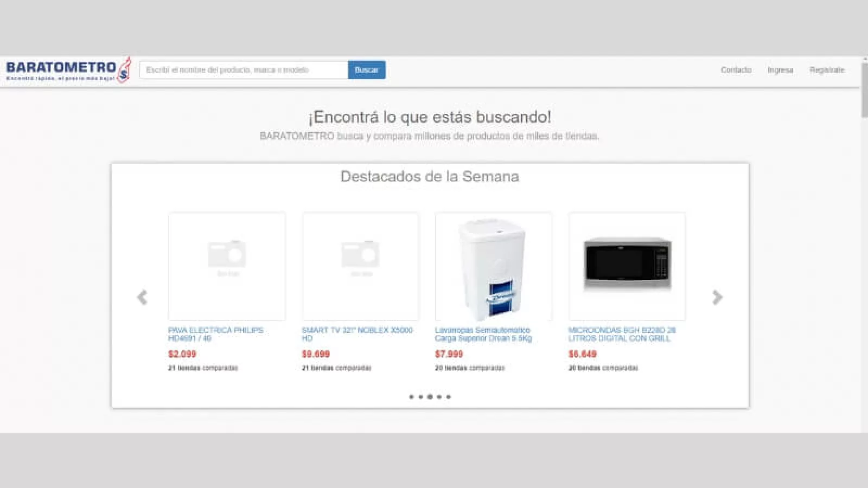Open the Contacto page

pyautogui.click(x=736, y=70)
